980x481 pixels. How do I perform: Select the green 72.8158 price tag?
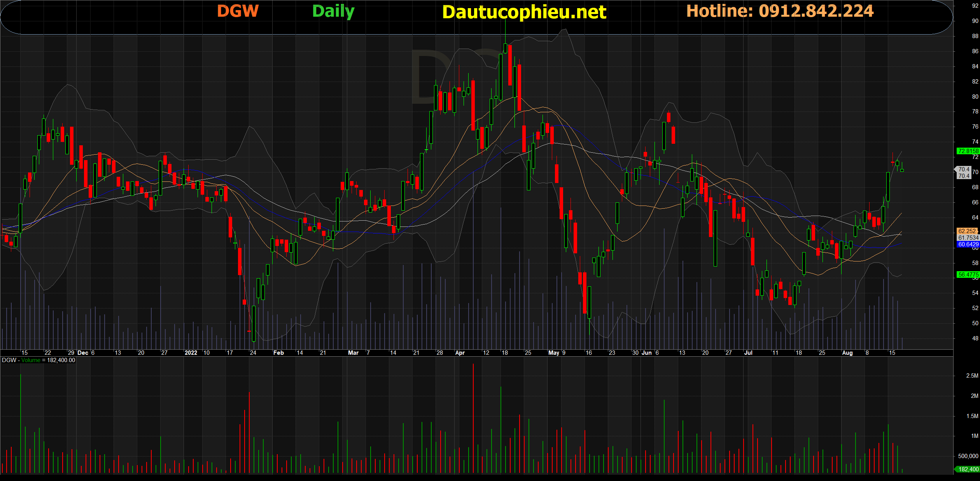click(x=968, y=151)
